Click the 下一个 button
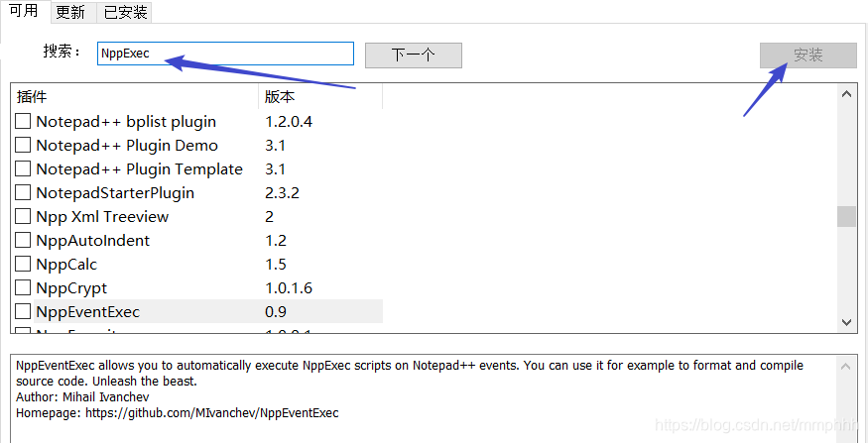The image size is (868, 443). pos(414,55)
